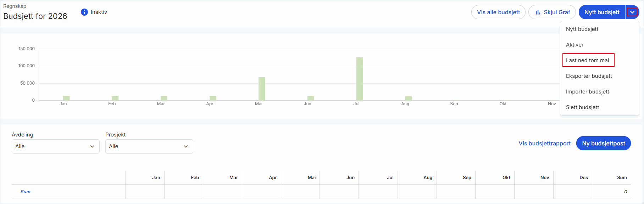
Task: Click the Sum row label
Action: click(x=26, y=192)
